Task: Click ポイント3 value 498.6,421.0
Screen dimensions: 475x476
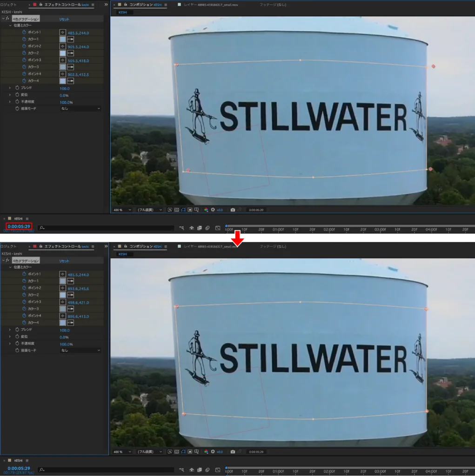Action: pyautogui.click(x=79, y=302)
